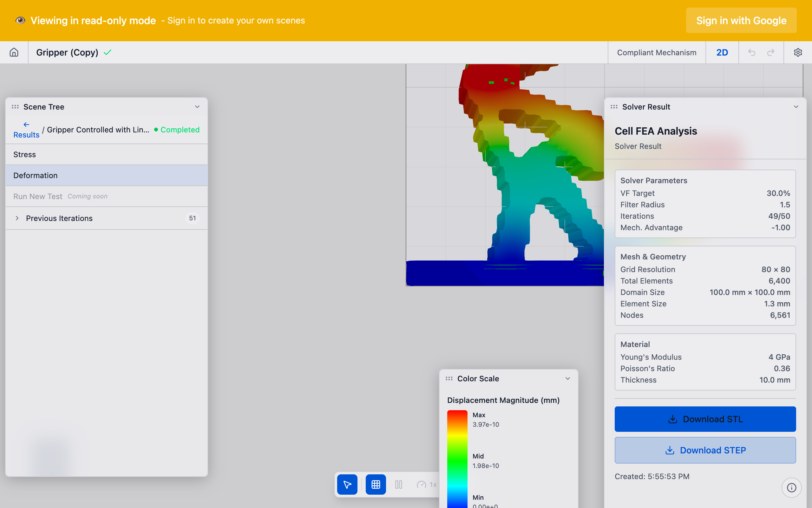Click the Max 3.97e-10 scale label
This screenshot has height=508, width=812.
[x=486, y=420]
